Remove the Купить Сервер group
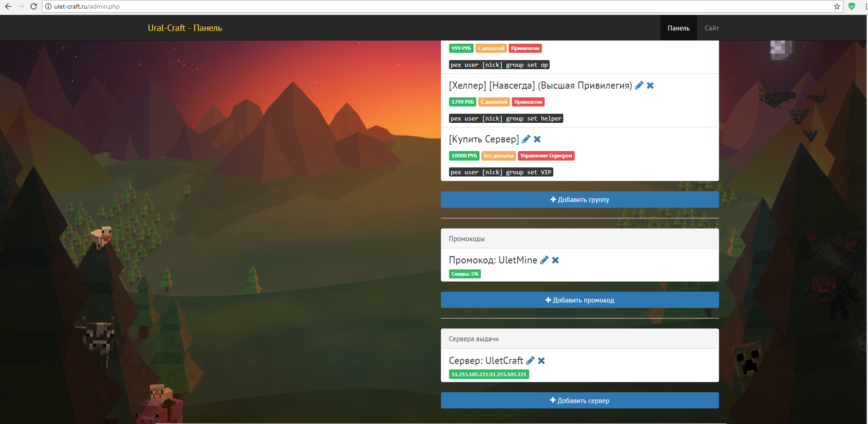The height and width of the screenshot is (424, 868). (537, 139)
